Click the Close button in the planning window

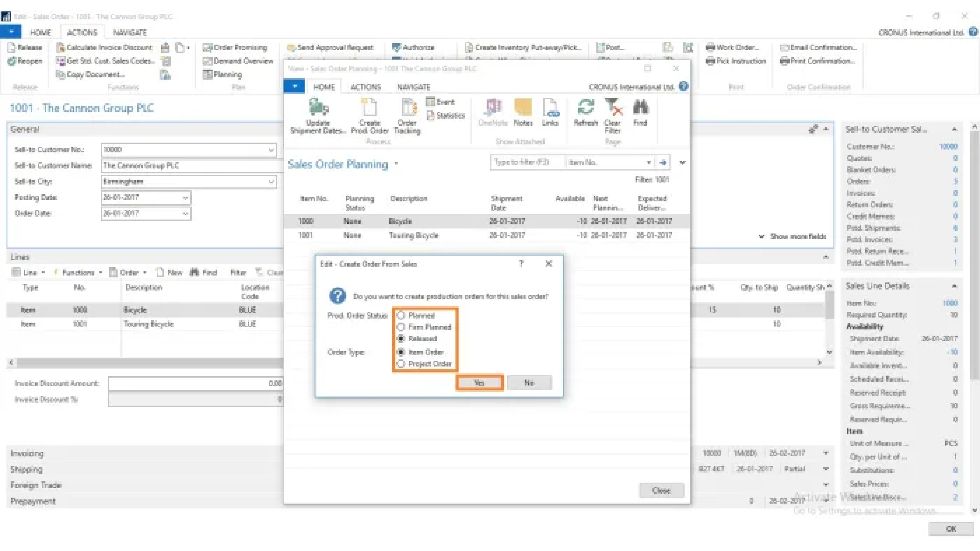click(661, 491)
